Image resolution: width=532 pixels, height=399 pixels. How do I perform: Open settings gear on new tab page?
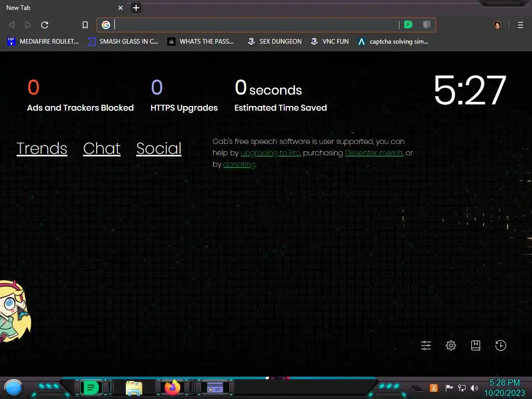click(451, 345)
